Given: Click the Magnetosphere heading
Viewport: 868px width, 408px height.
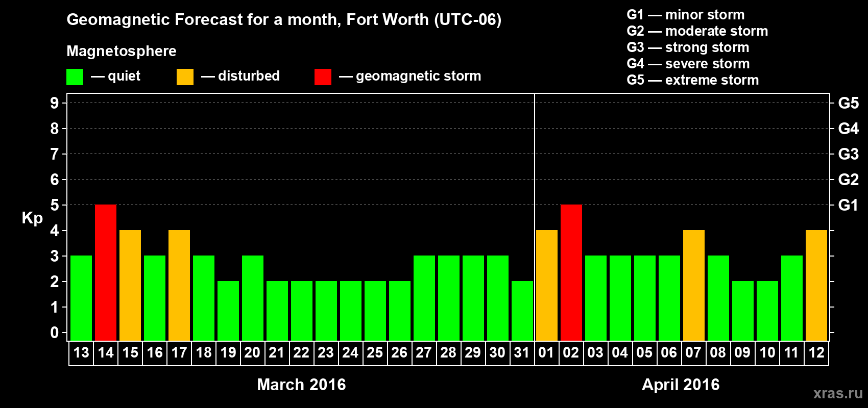Looking at the screenshot, I should click(x=122, y=52).
